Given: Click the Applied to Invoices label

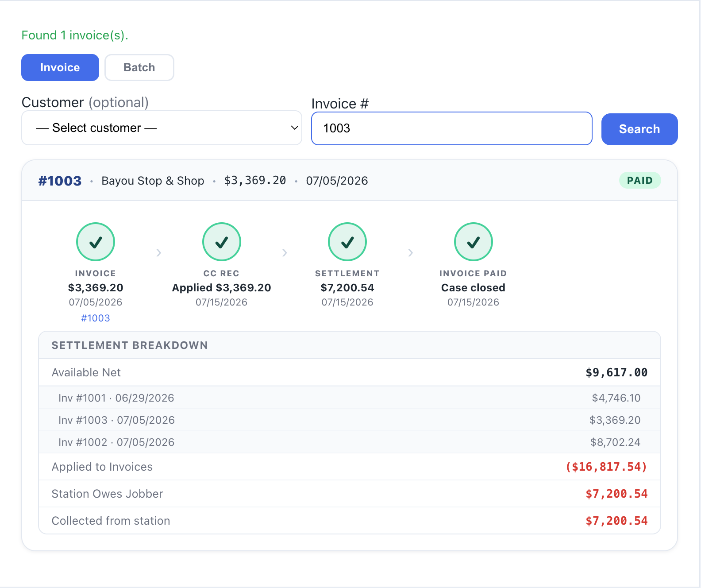Looking at the screenshot, I should pos(102,467).
